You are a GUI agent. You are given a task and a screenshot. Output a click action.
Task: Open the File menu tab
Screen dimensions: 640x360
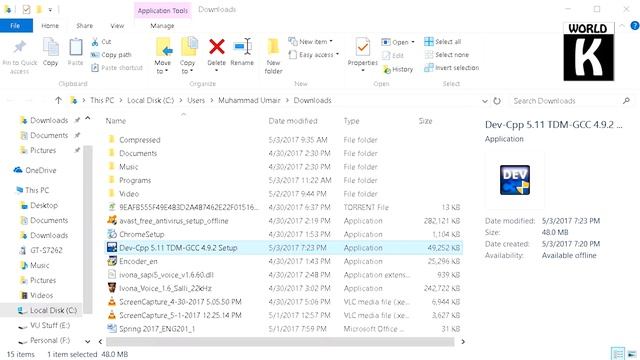[x=16, y=25]
